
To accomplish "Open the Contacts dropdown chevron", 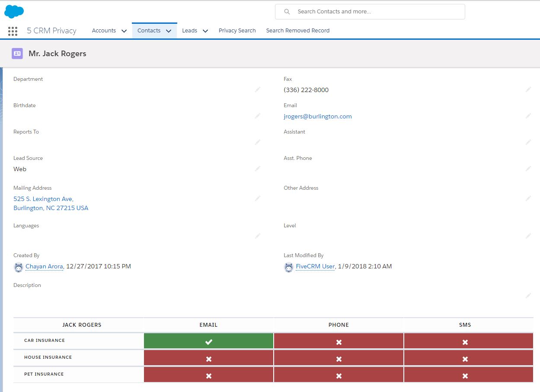I will pos(169,31).
